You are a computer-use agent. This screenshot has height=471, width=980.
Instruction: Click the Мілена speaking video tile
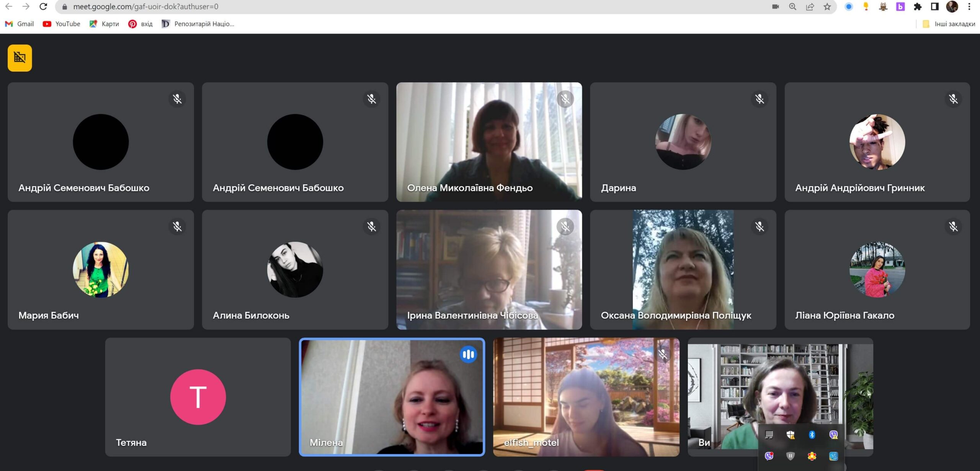(x=392, y=397)
